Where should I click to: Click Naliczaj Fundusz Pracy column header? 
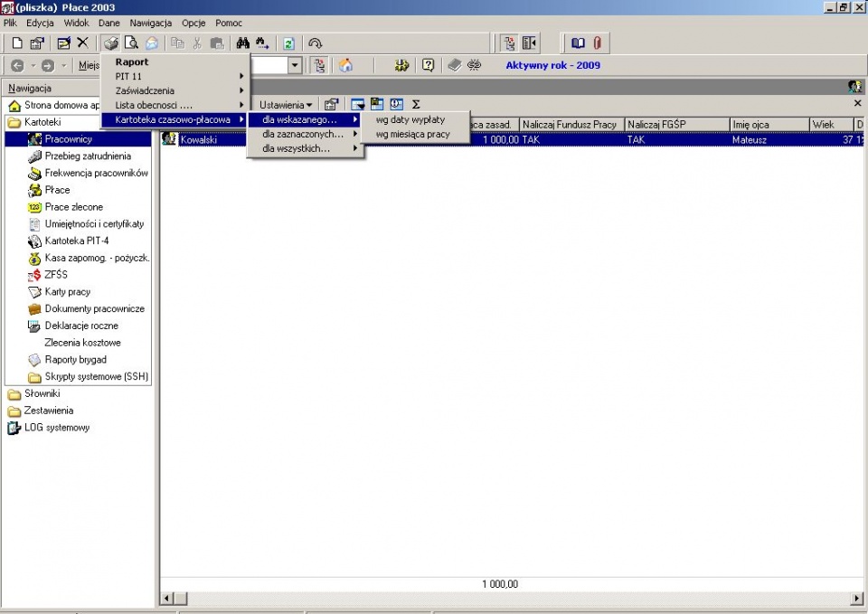click(572, 125)
